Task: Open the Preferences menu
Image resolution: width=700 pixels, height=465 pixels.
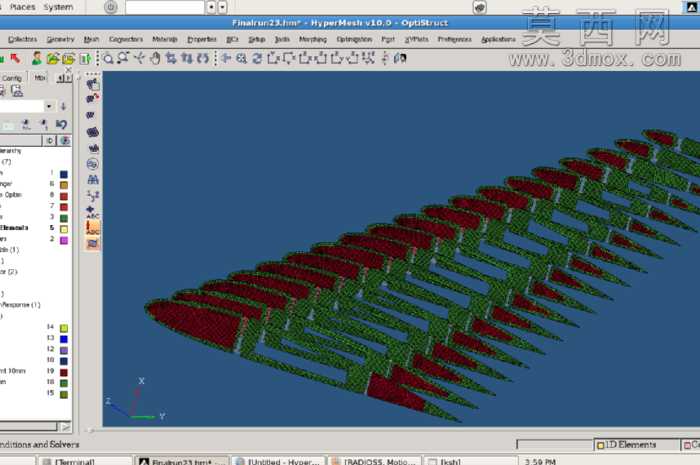Action: pos(454,39)
